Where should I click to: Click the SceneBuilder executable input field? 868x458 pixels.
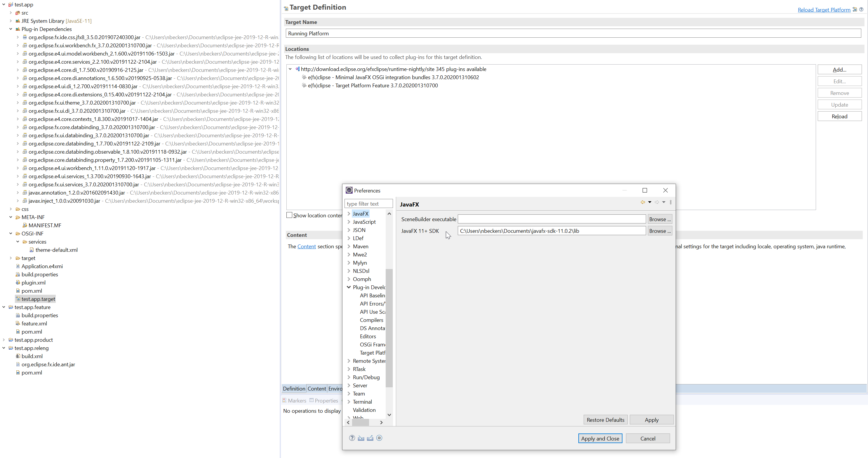552,219
